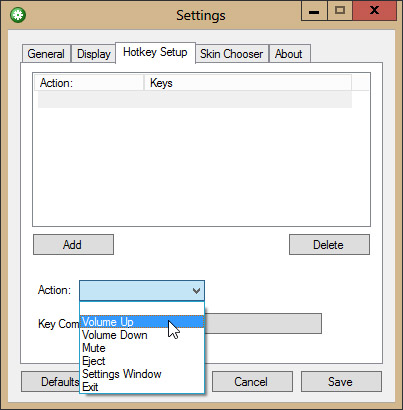The image size is (403, 410).
Task: Click the Cancel button
Action: 252,382
